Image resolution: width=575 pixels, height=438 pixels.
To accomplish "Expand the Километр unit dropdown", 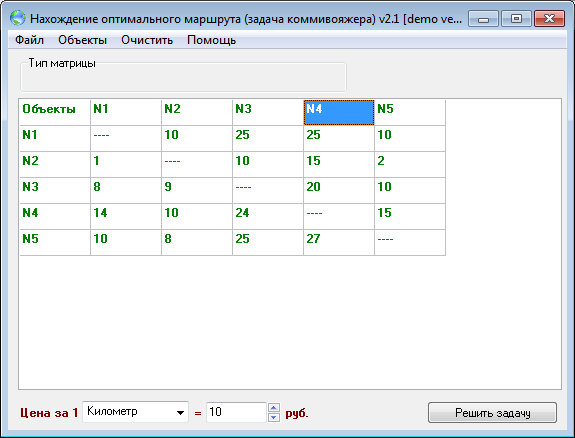I will (180, 413).
